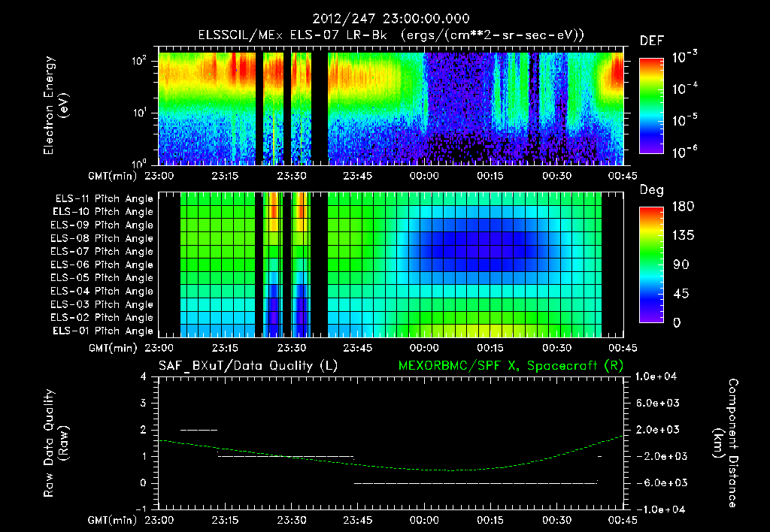770x532 pixels.
Task: Click the red high-flux region near 00:45 in spectrogram
Action: tap(617, 74)
